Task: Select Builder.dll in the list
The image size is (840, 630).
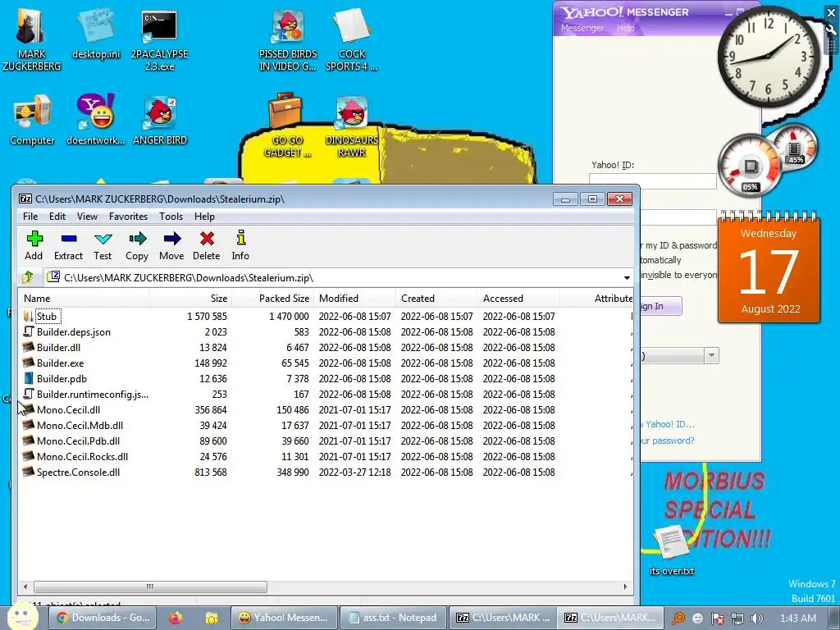Action: pos(326,348)
